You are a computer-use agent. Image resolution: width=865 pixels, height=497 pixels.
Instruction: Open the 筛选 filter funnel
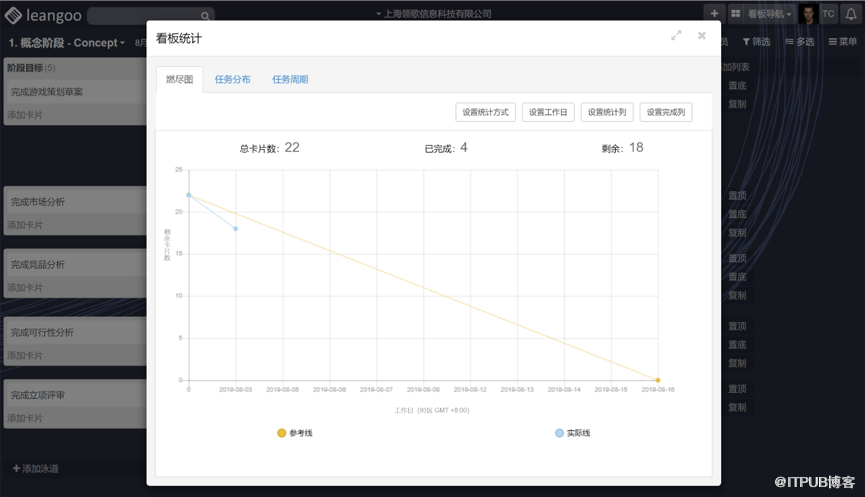tap(756, 42)
